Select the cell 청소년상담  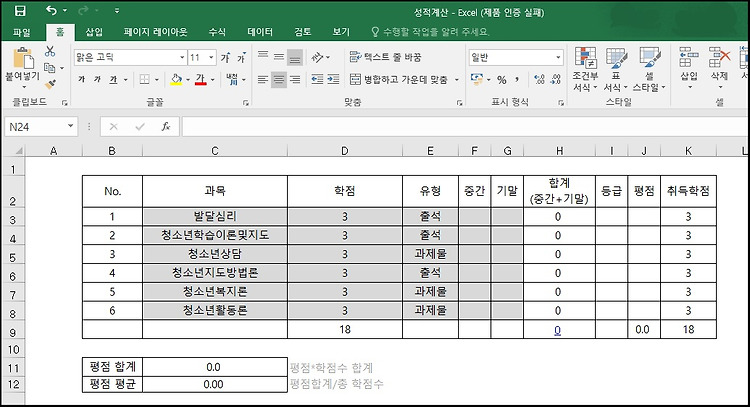tap(215, 254)
